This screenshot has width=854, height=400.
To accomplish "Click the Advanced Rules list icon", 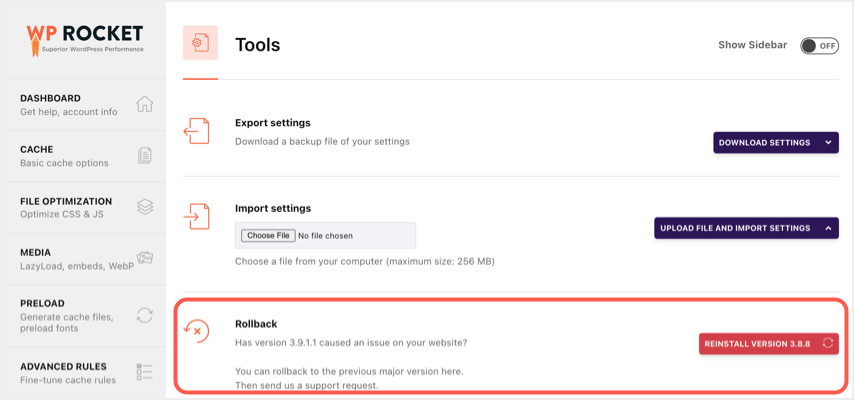I will (145, 372).
